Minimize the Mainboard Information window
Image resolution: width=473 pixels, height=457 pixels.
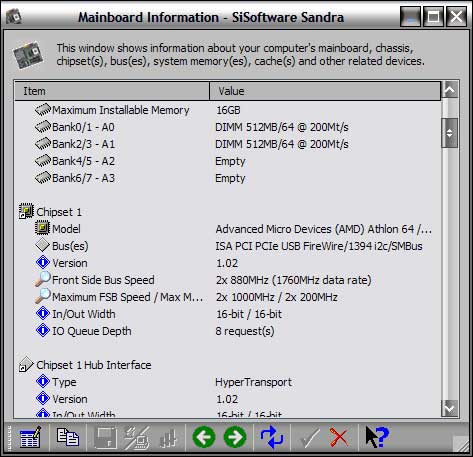411,16
